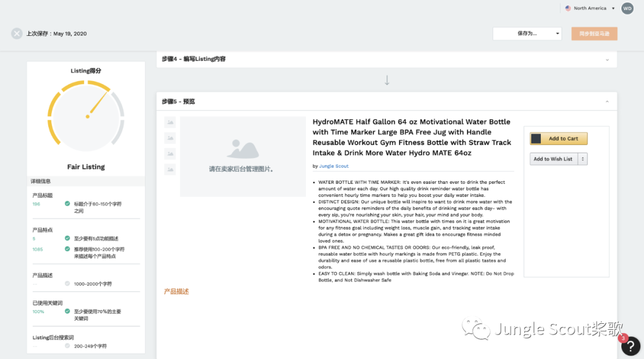Click the 产品描述 orange heading
Image resolution: width=644 pixels, height=359 pixels.
pos(176,292)
